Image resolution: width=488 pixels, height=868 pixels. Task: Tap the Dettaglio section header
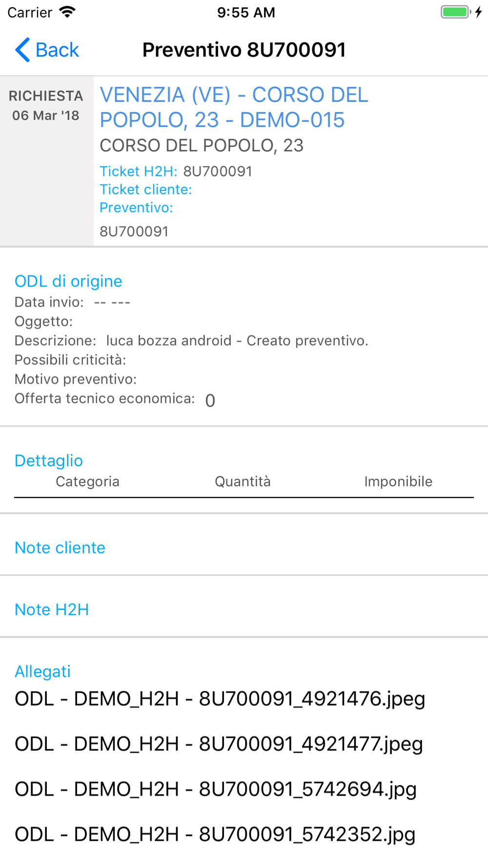[x=49, y=460]
